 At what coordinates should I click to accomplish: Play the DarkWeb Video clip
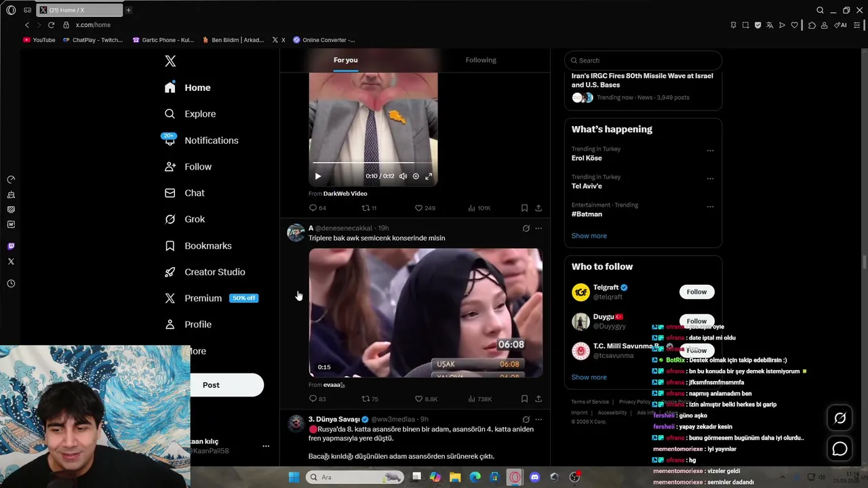(317, 176)
